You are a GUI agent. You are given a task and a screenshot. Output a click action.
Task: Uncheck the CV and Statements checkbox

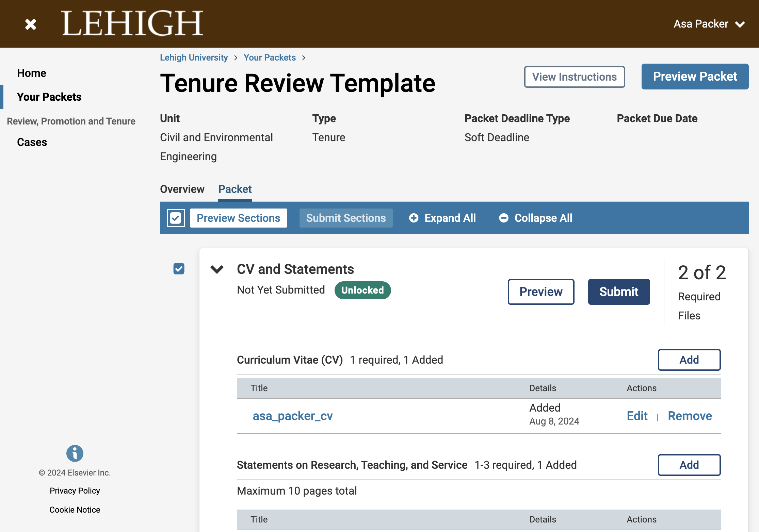[x=179, y=269]
